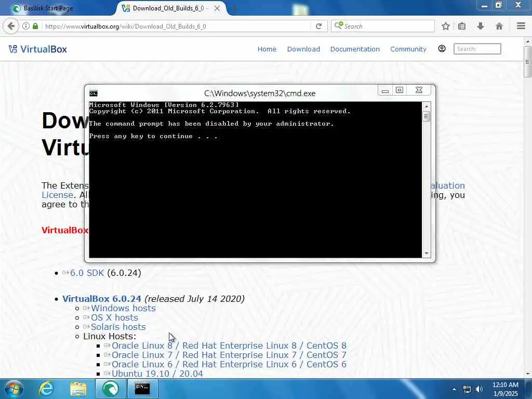Download the Windows hosts build
The image size is (532, 399).
[123, 308]
